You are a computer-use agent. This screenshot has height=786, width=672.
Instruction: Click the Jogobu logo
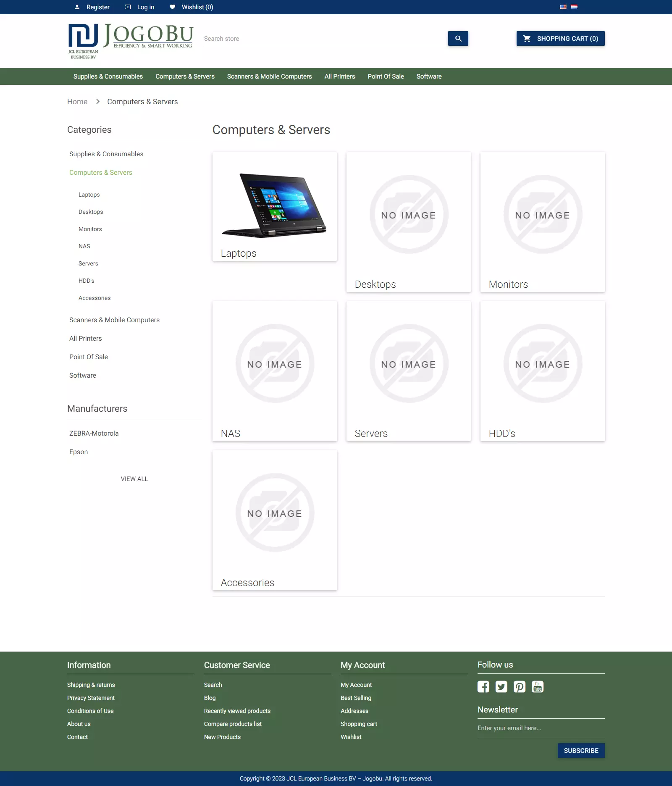click(131, 41)
